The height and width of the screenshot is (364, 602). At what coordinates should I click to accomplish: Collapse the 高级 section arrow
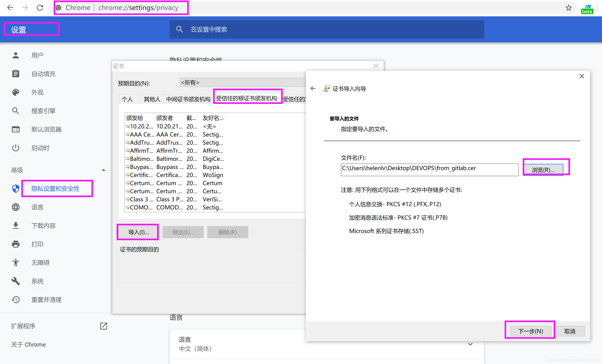tap(104, 170)
